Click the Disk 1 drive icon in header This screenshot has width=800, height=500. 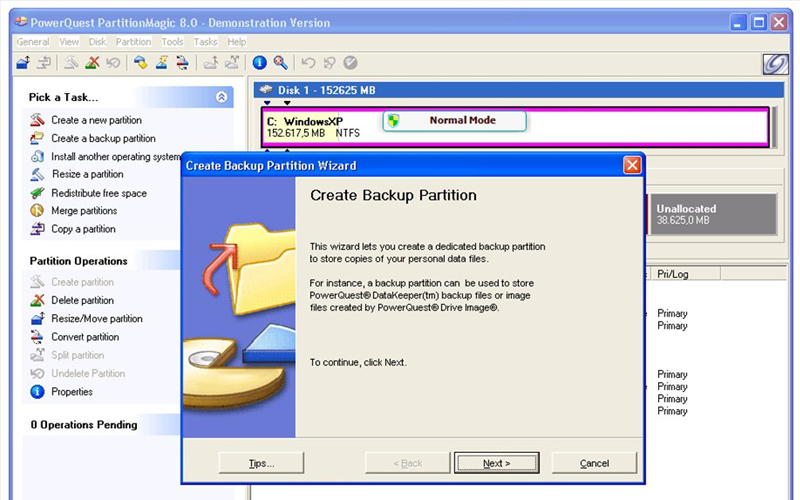click(x=266, y=90)
